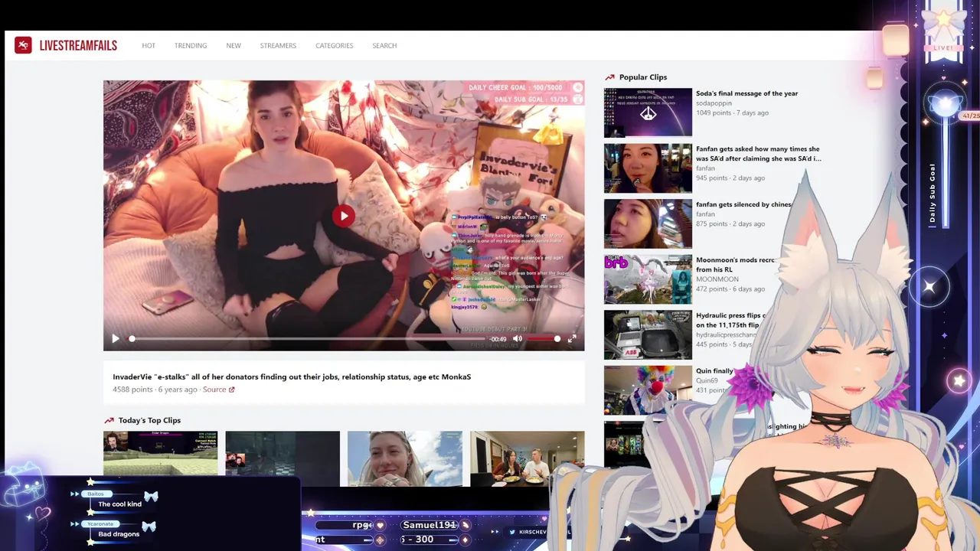
Task: Open the two people dining top clip thumbnail
Action: 528,458
